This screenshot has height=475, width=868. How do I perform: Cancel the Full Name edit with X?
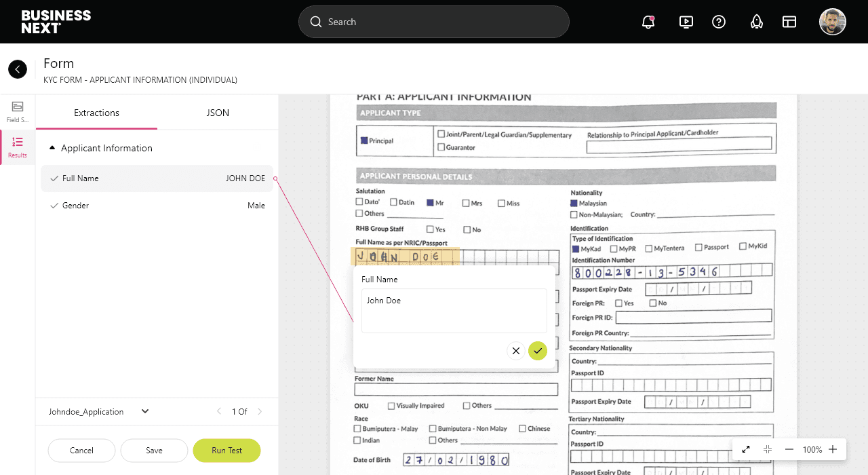coord(516,351)
